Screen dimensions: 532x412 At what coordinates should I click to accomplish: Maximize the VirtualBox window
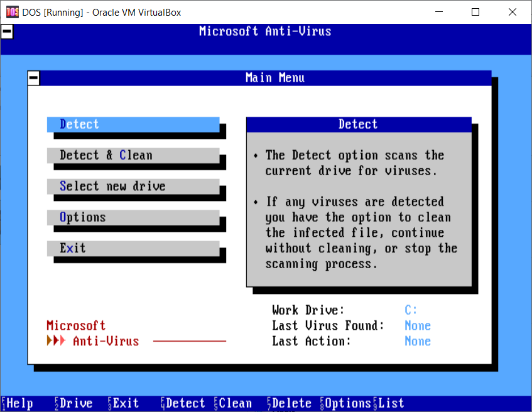[475, 12]
